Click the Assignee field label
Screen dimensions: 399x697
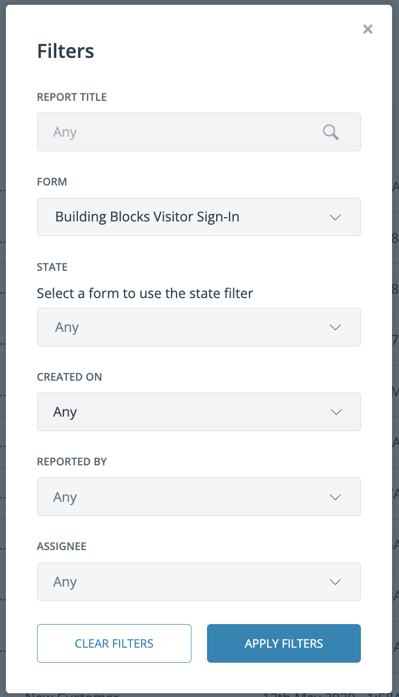point(61,546)
